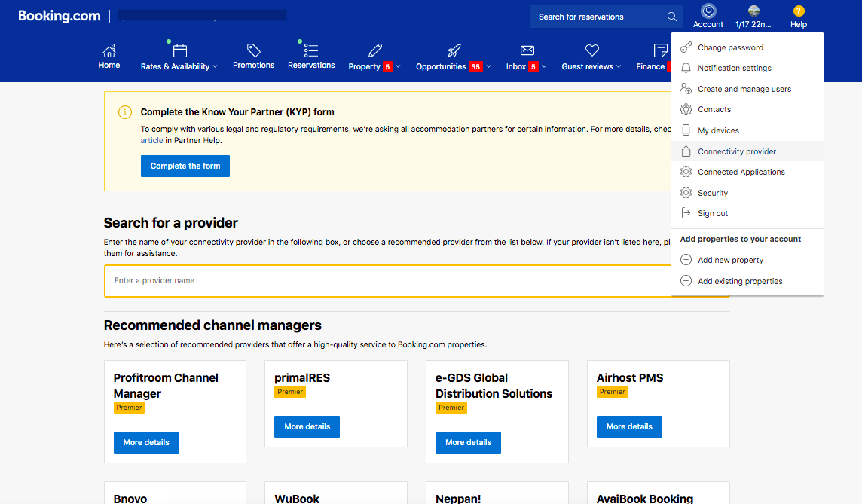862x504 pixels.
Task: Expand the Opportunities menu chevron
Action: click(488, 66)
